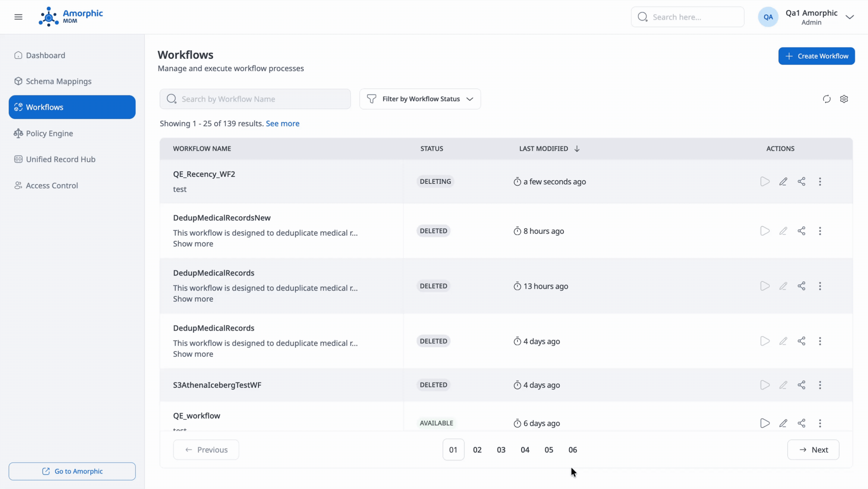
Task: Click the DedupMedicalRecordsNew workflow name
Action: 222,218
